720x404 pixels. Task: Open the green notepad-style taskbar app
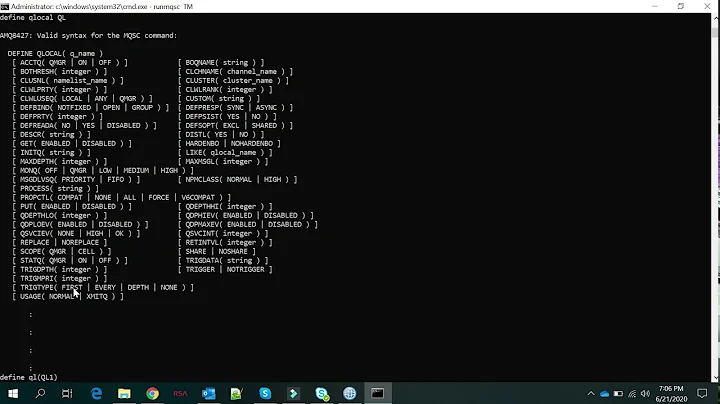236,393
